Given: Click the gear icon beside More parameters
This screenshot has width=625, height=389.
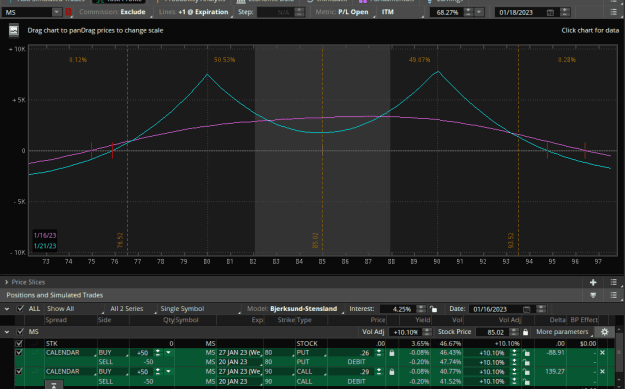Looking at the screenshot, I should (605, 332).
